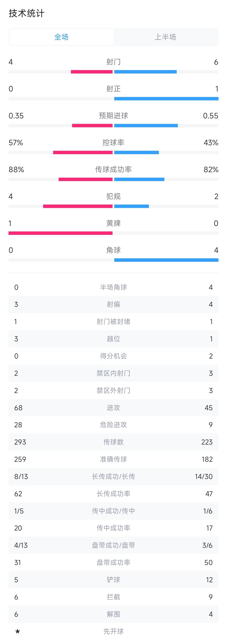
Task: Click the star icon beside 先开球
Action: (17, 631)
